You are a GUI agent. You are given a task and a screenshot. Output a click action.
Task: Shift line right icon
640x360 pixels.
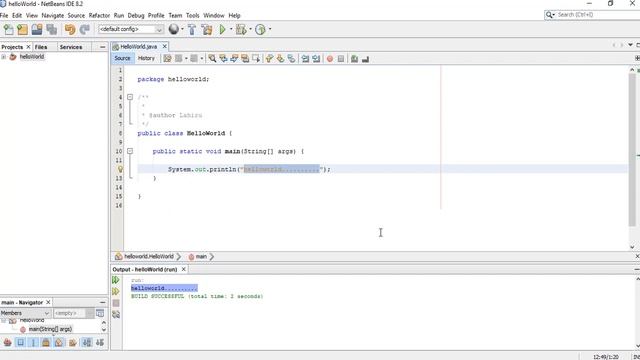pos(316,59)
